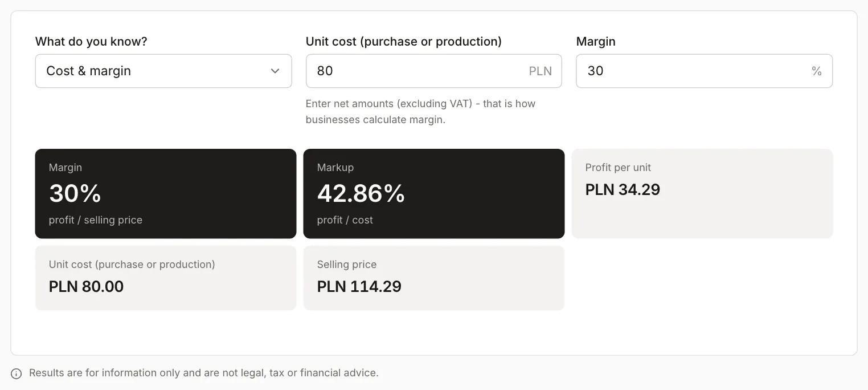Select the Markup 42.86% result card
Image resolution: width=868 pixels, height=390 pixels.
click(x=434, y=194)
